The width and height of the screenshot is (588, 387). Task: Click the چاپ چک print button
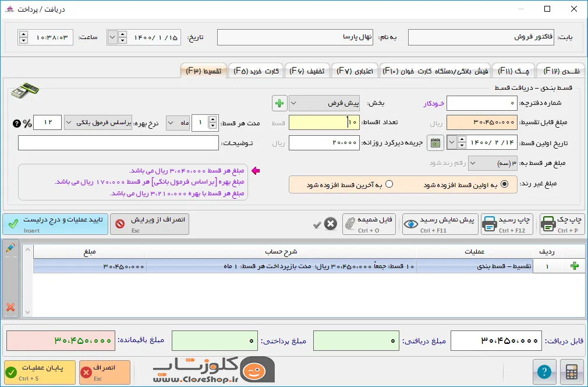(562, 224)
